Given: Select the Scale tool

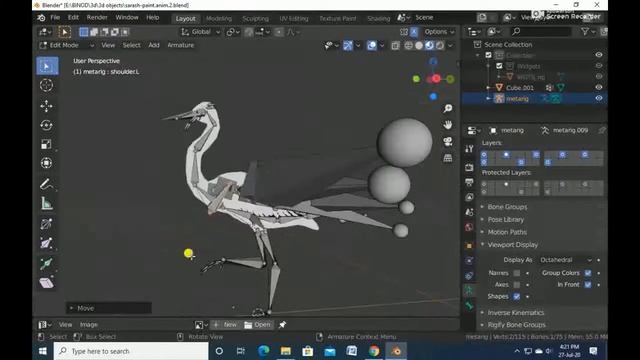Looking at the screenshot, I should click(x=47, y=144).
